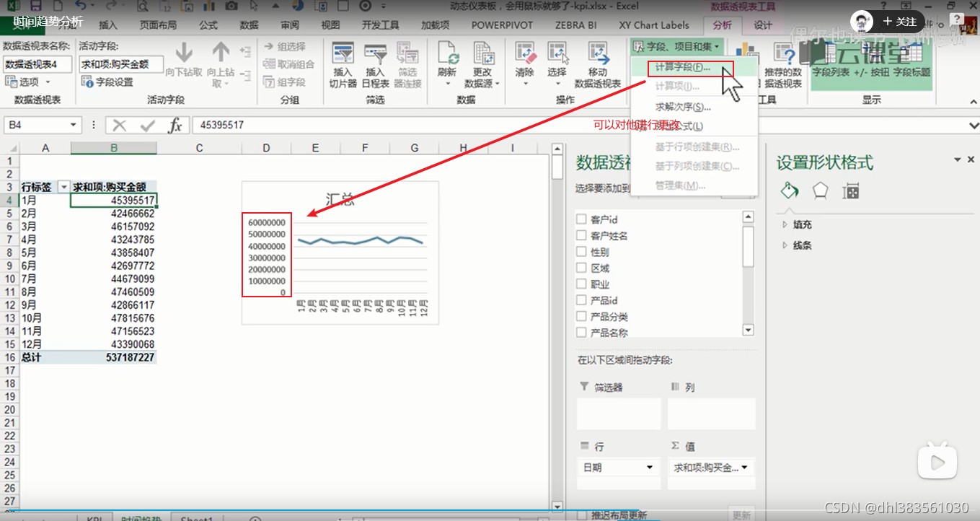Refresh the pivot table with 刷新
Screen dimensions: 980x521
pos(447,64)
